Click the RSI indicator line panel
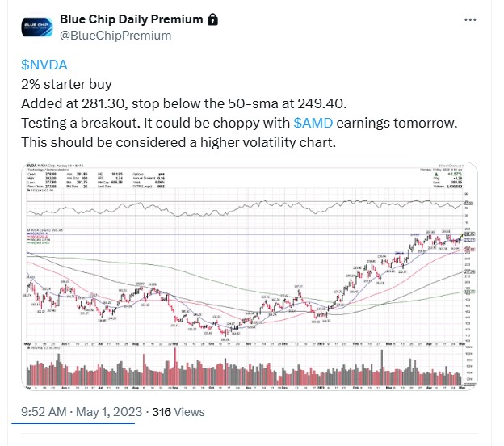The width and height of the screenshot is (504, 446). (245, 208)
